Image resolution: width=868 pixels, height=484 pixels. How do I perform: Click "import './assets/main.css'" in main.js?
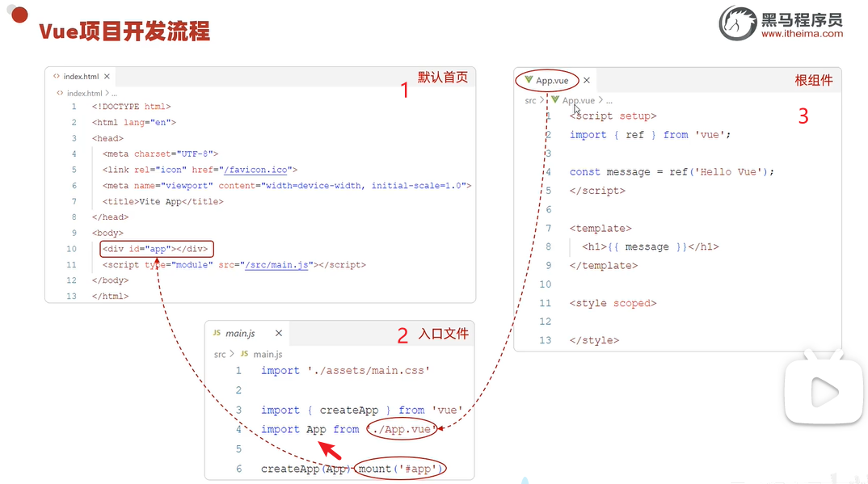[345, 371]
